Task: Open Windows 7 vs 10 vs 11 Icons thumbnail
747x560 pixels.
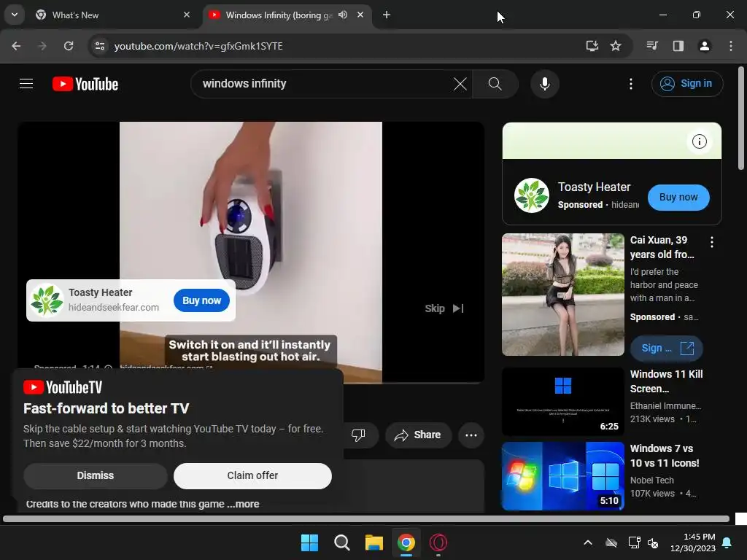Action: 562,476
